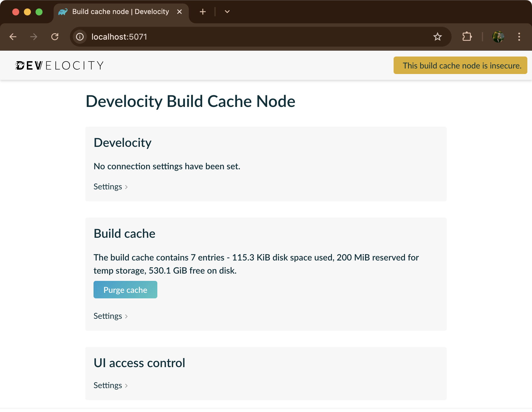Viewport: 532px width, 412px height.
Task: Click the Build cache section heading
Action: (124, 234)
